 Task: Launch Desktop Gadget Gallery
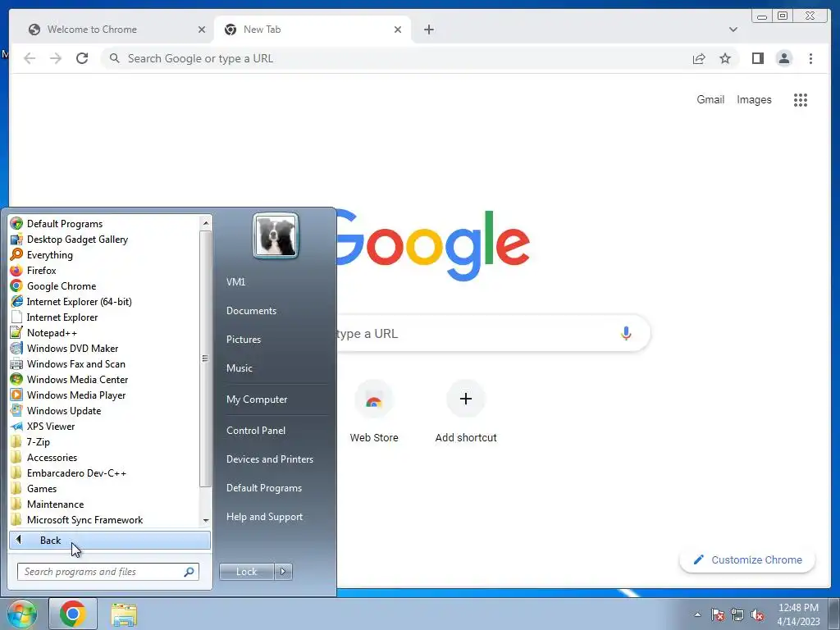tap(77, 240)
